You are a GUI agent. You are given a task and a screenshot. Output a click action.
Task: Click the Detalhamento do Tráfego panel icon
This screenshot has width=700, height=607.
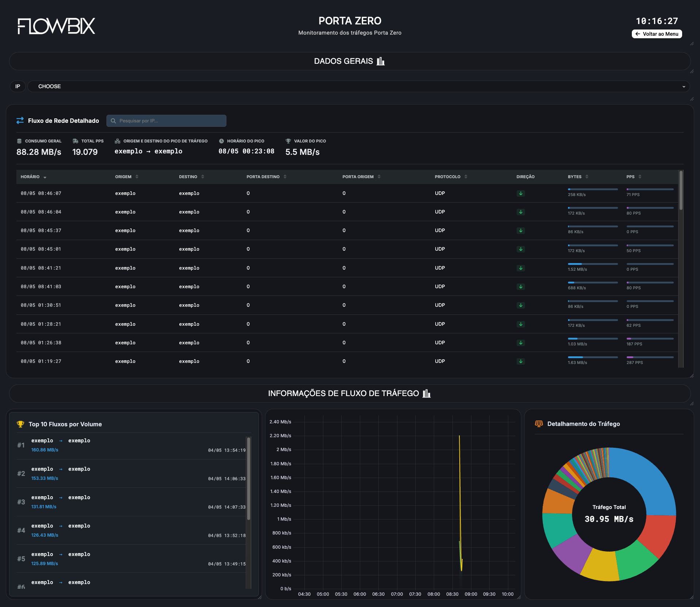(x=539, y=424)
